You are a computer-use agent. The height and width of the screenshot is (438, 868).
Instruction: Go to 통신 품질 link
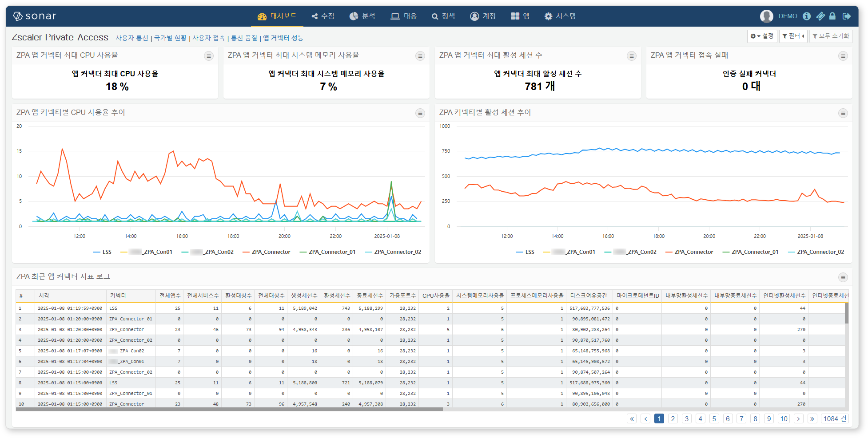coord(244,38)
